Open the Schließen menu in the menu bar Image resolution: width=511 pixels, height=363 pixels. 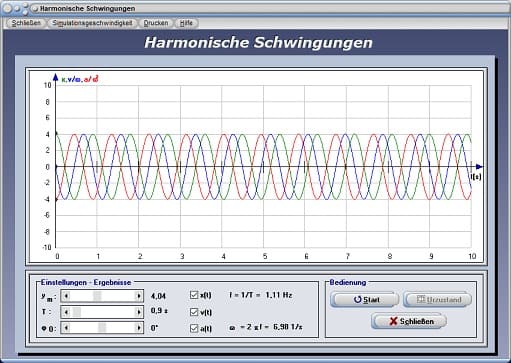[x=26, y=23]
